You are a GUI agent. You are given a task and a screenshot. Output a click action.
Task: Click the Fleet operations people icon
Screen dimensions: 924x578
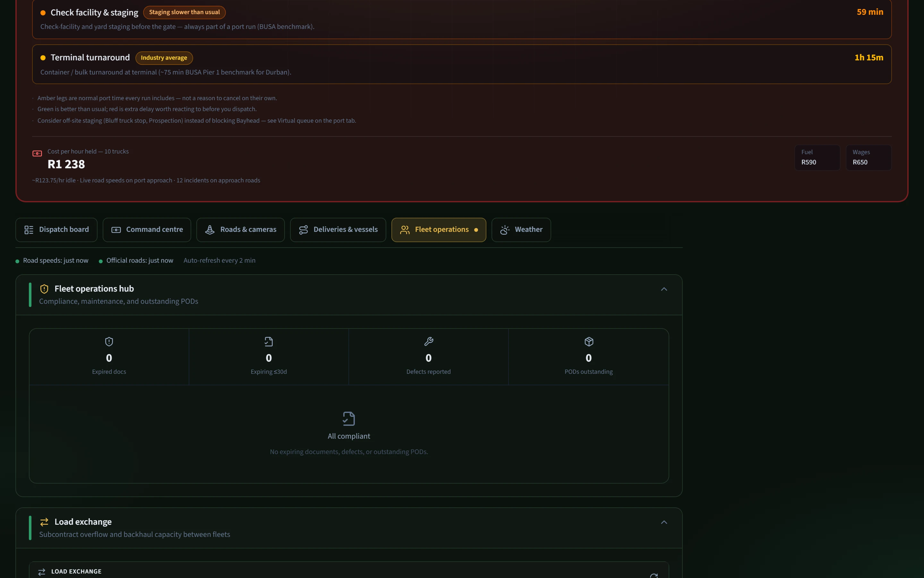click(x=405, y=230)
